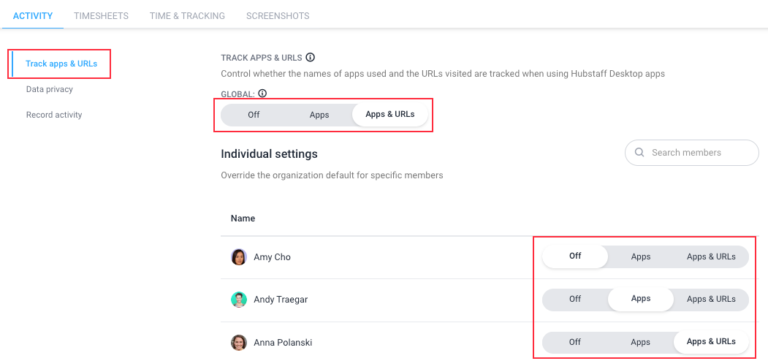The width and height of the screenshot is (768, 361).
Task: Click the Amy Cho name text
Action: (272, 257)
